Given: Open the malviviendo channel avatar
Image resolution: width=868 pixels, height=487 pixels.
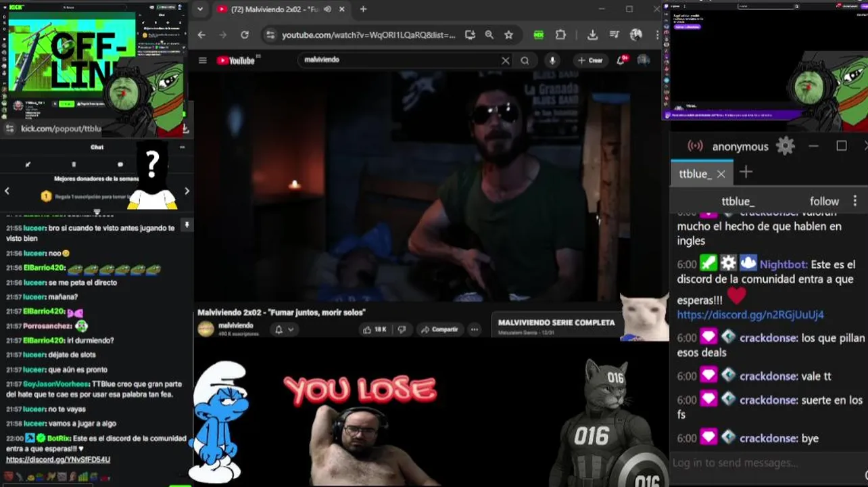Looking at the screenshot, I should [206, 329].
